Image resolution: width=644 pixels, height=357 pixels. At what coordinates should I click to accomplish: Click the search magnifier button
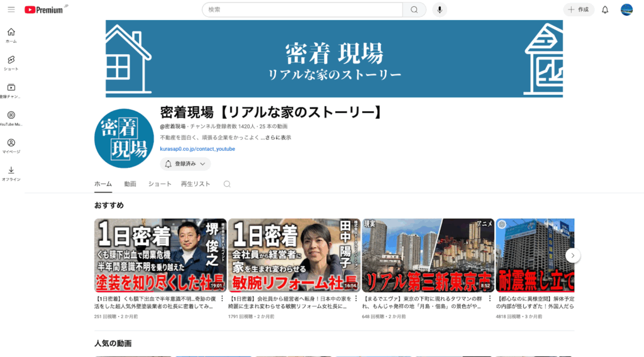(414, 10)
